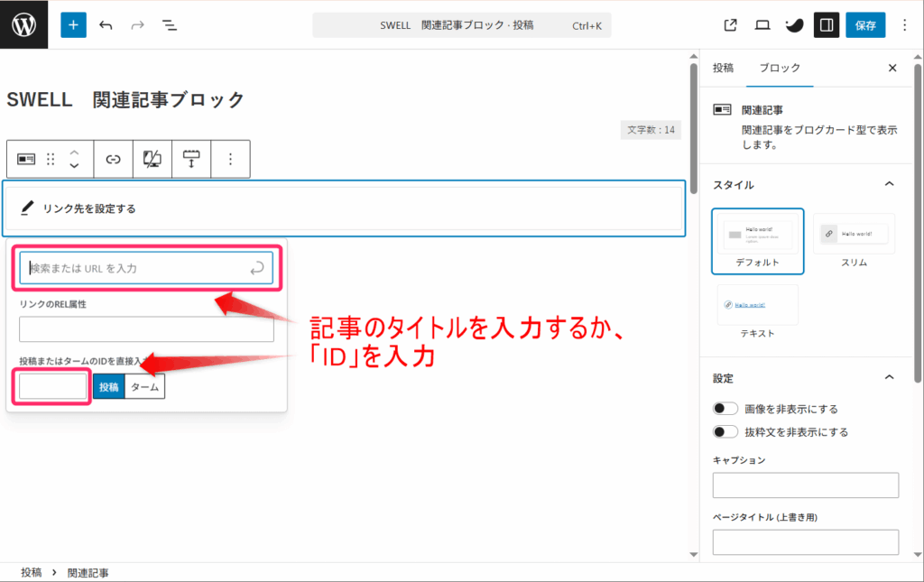Switch to the 投稿 sidebar tab

(x=723, y=68)
